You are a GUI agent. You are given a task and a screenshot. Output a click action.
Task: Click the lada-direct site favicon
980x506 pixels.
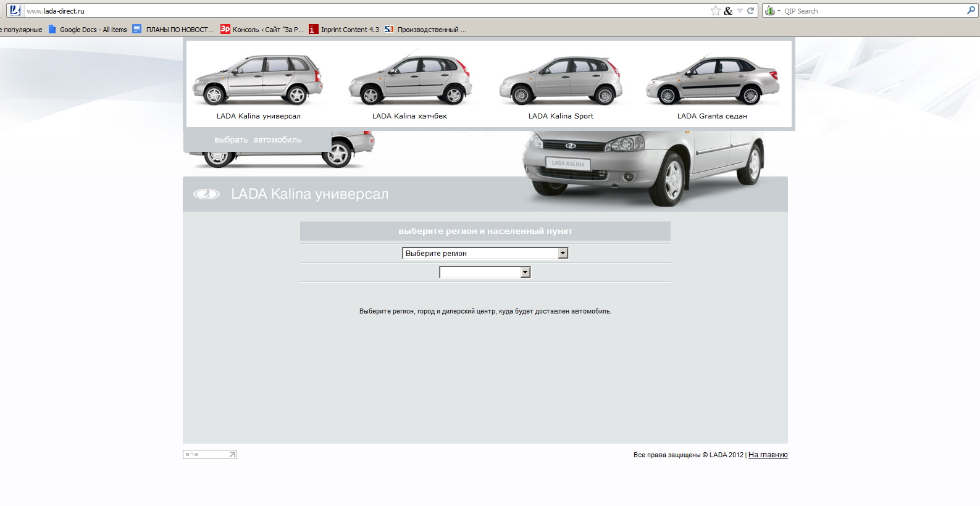(x=15, y=10)
